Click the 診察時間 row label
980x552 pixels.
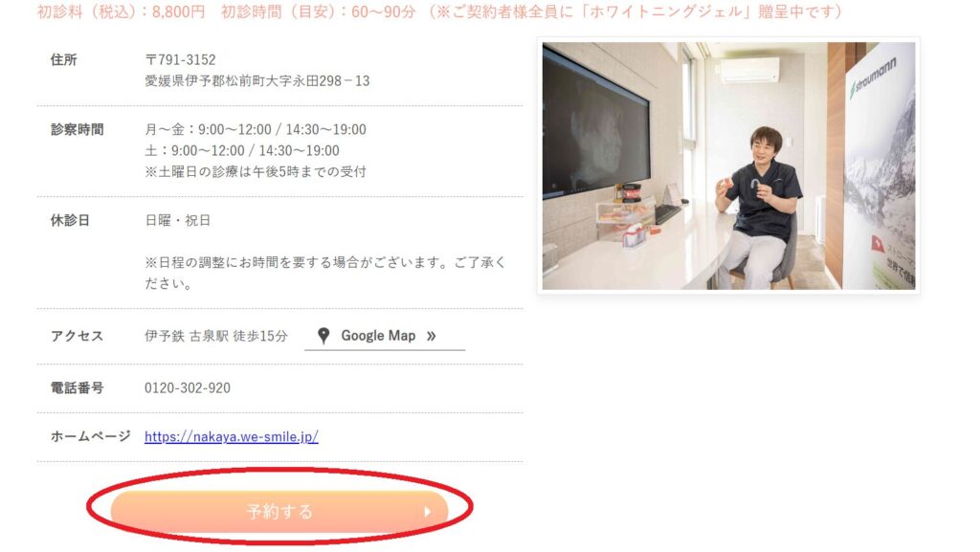[77, 129]
